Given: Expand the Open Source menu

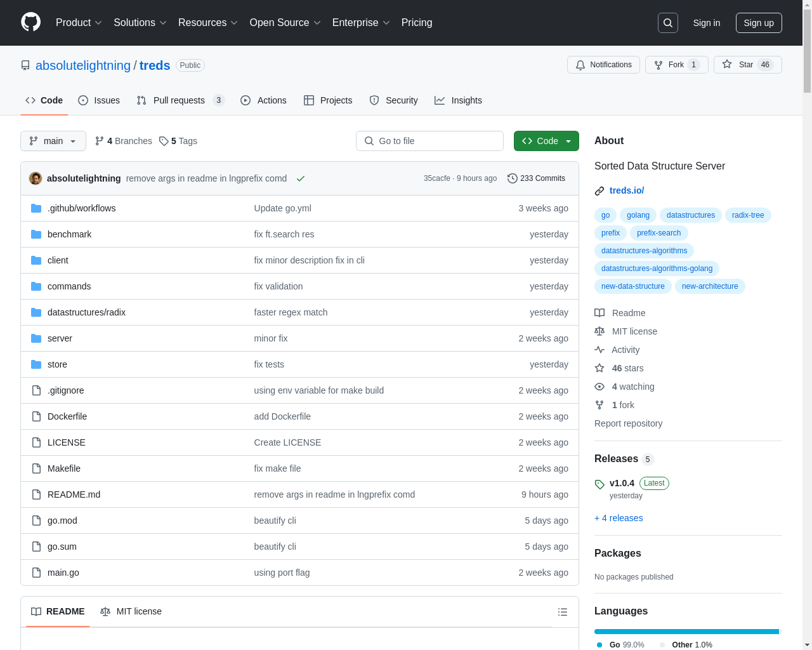Looking at the screenshot, I should (x=285, y=22).
